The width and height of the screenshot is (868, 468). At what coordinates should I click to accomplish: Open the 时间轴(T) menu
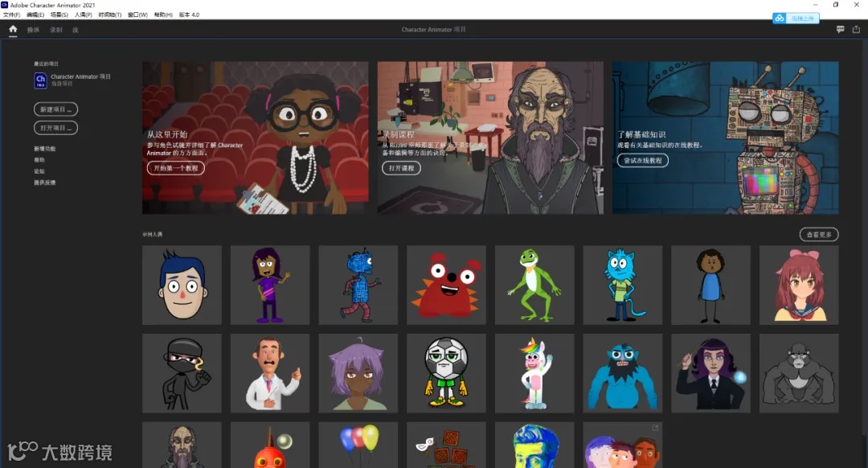(110, 15)
